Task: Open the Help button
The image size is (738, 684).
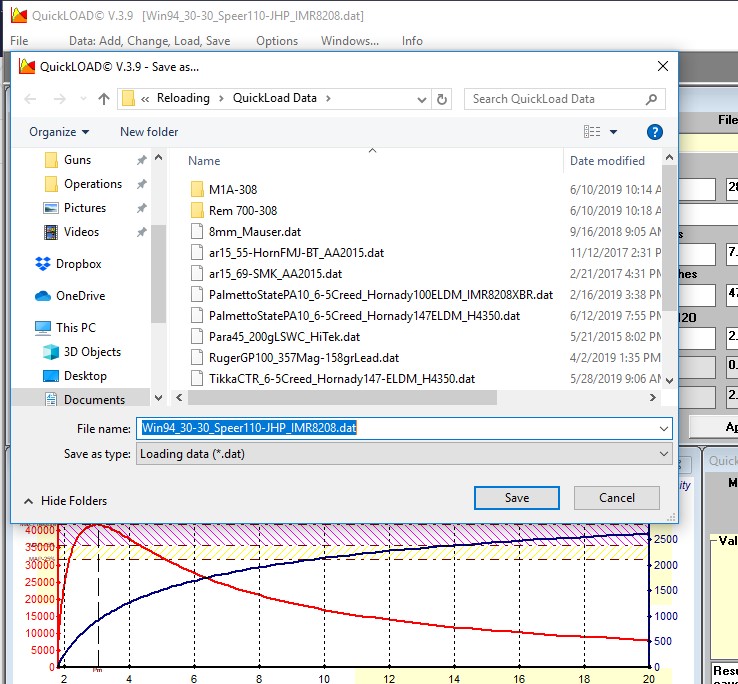Action: pyautogui.click(x=655, y=132)
